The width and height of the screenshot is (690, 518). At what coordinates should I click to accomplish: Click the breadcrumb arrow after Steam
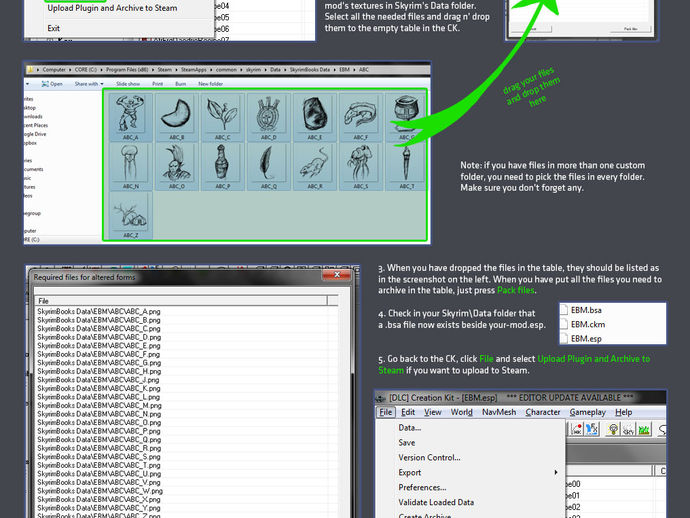coord(176,70)
